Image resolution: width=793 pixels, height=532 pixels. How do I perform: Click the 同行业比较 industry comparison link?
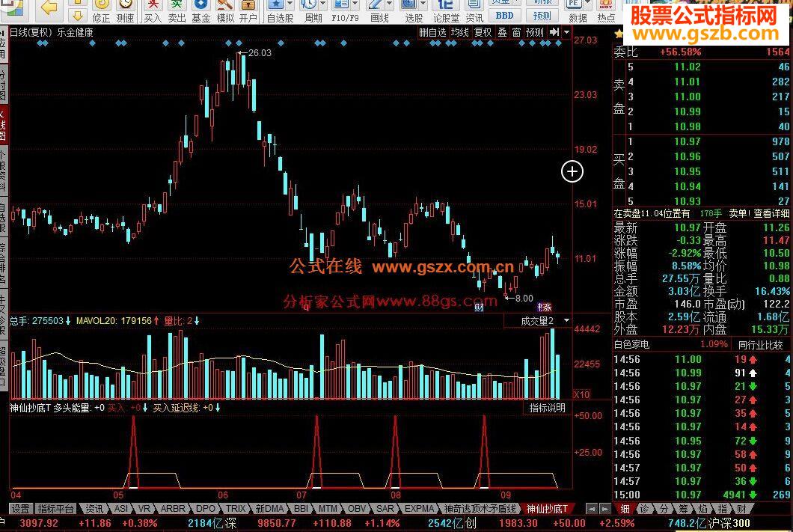pos(761,345)
